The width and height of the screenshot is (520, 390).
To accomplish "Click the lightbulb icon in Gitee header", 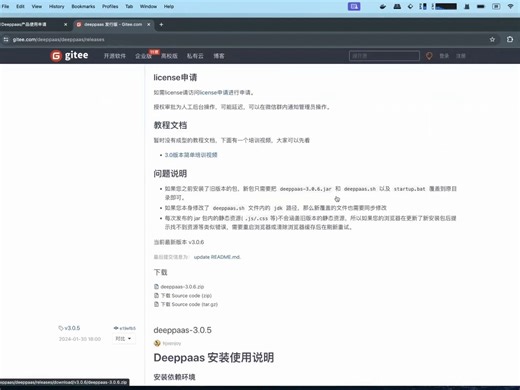I will tap(429, 56).
